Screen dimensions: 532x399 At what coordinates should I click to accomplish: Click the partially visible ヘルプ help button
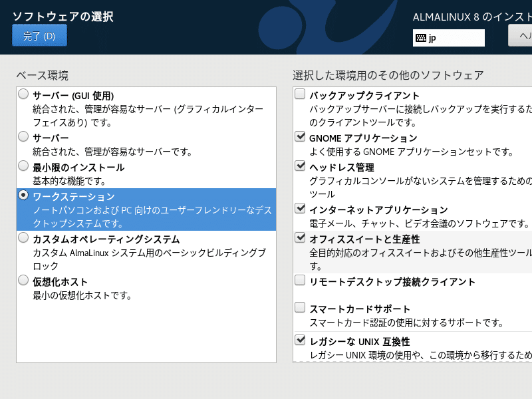pyautogui.click(x=520, y=36)
